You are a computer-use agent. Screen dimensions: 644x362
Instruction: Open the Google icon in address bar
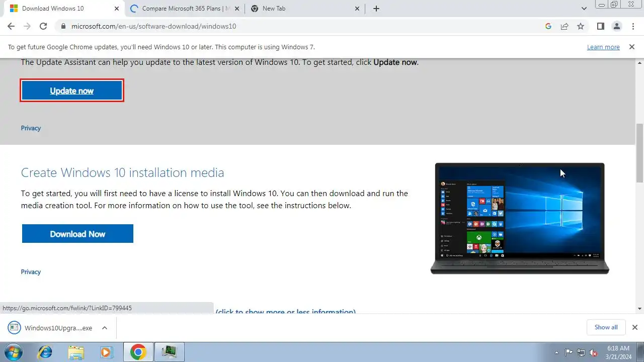548,26
